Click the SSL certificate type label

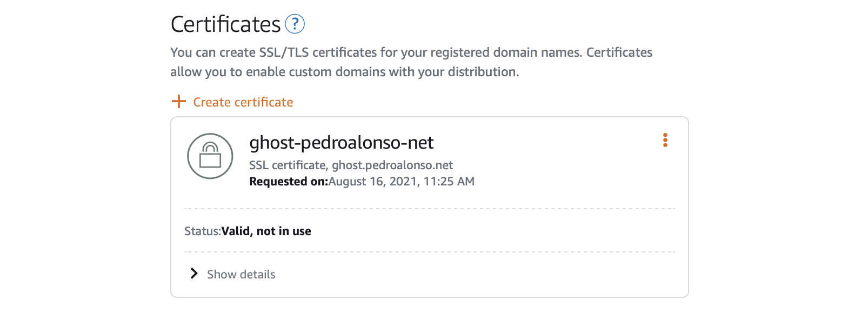(288, 165)
